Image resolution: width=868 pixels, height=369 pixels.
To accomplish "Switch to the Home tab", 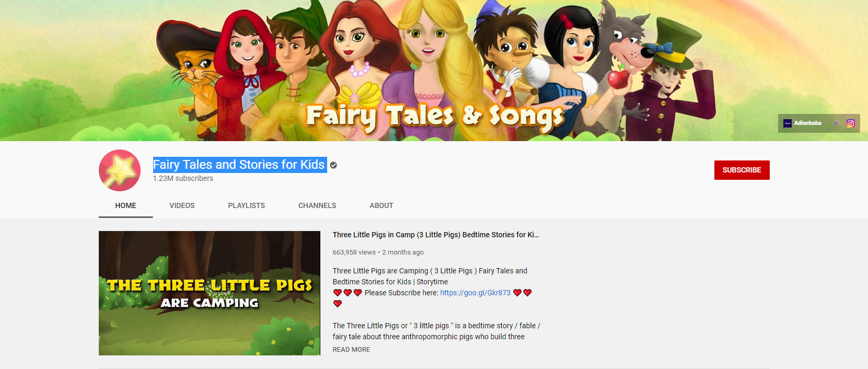I will click(125, 205).
